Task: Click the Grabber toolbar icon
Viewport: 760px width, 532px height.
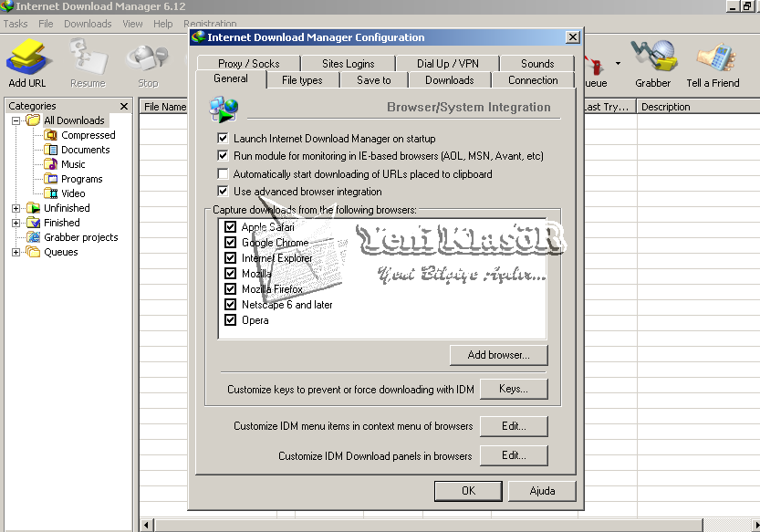Action: click(652, 59)
